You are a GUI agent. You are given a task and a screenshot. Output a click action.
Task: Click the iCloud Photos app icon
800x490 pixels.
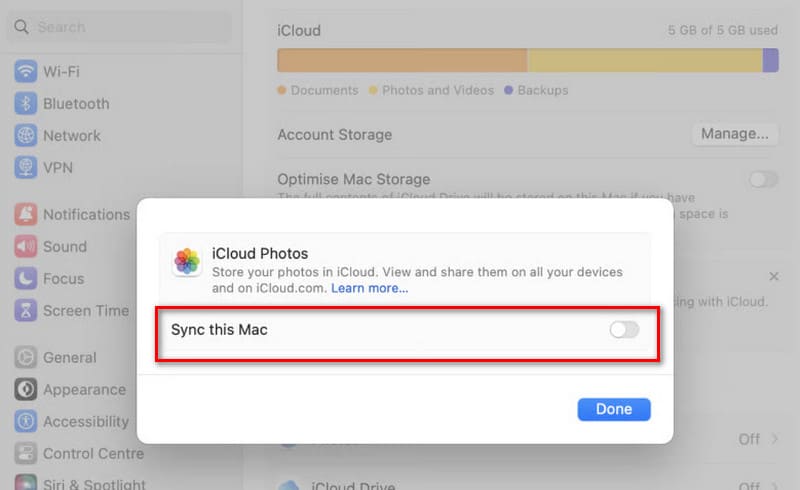pyautogui.click(x=187, y=262)
